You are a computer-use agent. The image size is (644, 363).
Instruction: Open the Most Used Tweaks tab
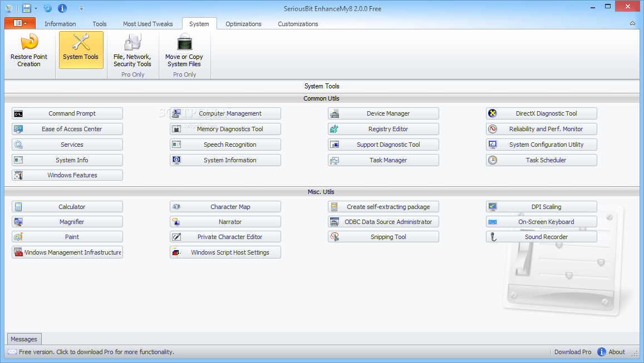[148, 24]
